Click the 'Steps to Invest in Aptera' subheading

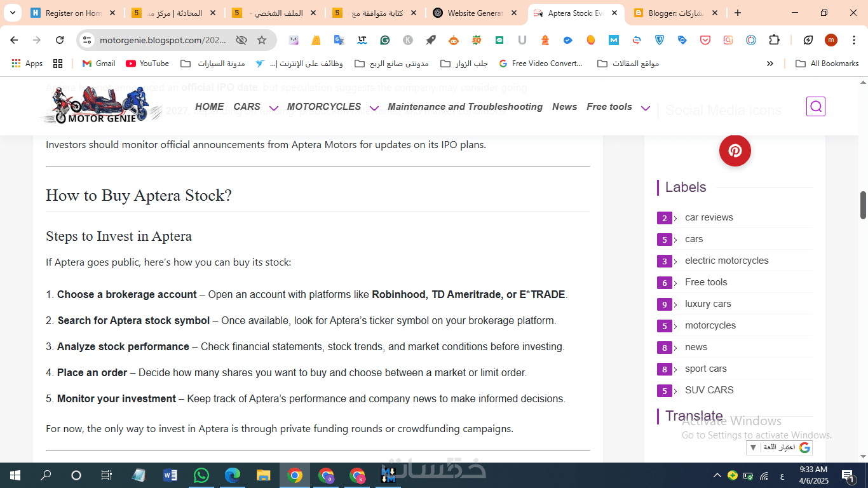119,236
